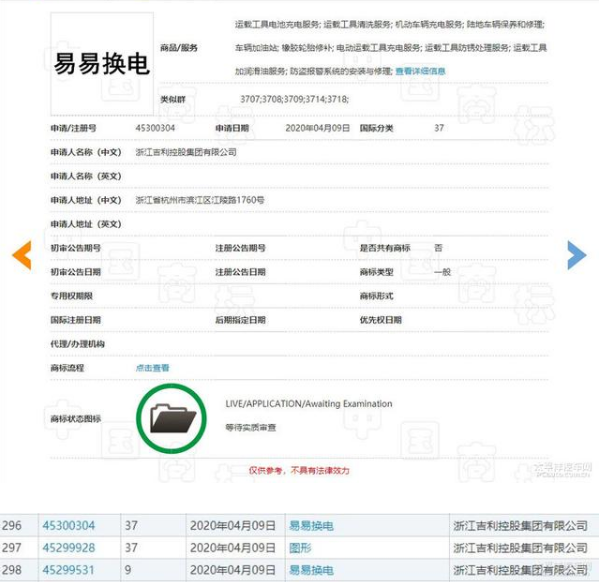Click the application date in row 298
The height and width of the screenshot is (583, 611).
tap(232, 570)
